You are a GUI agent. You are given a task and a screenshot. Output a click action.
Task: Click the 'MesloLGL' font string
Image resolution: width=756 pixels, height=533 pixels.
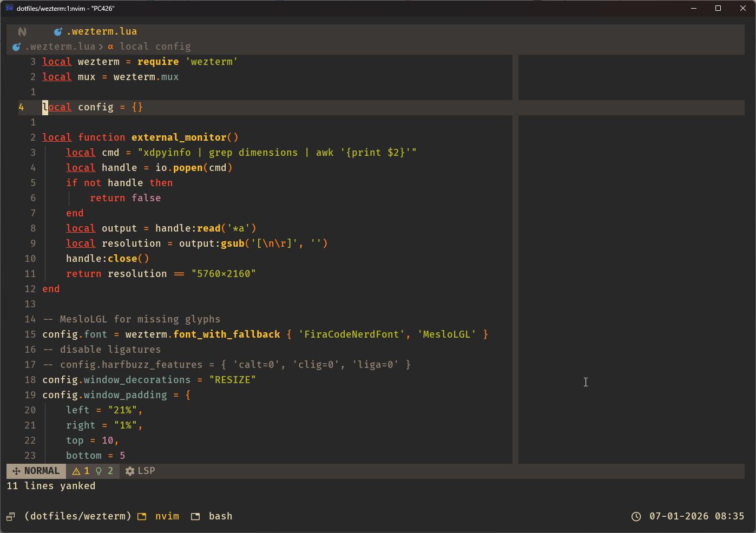pos(447,334)
